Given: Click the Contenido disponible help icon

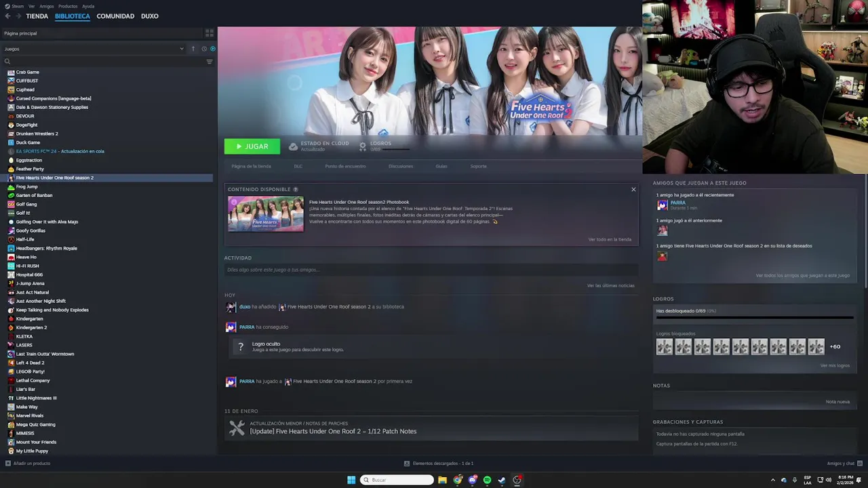Looking at the screenshot, I should pos(296,189).
